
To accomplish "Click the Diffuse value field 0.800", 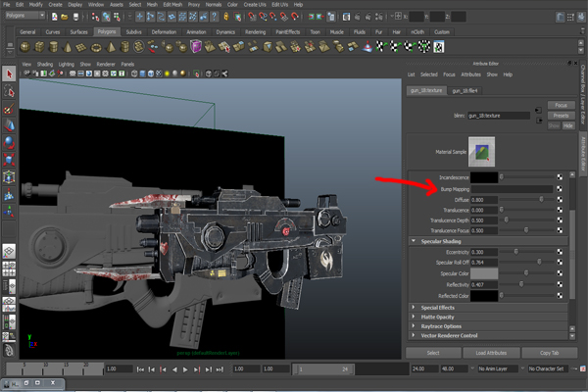I will (484, 200).
